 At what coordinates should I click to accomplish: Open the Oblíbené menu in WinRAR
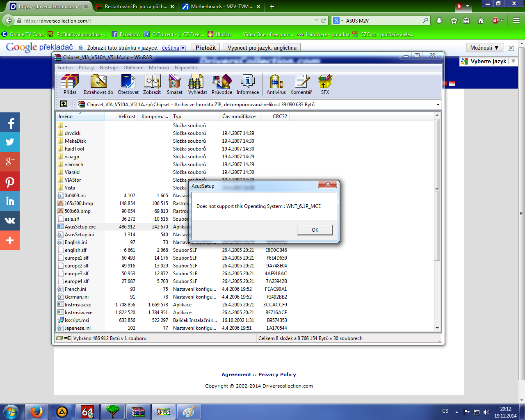pos(133,68)
